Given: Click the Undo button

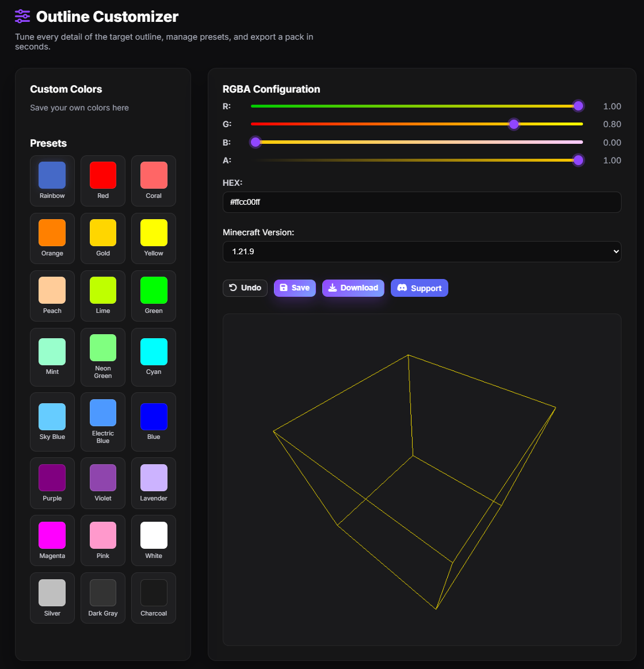Looking at the screenshot, I should click(245, 288).
